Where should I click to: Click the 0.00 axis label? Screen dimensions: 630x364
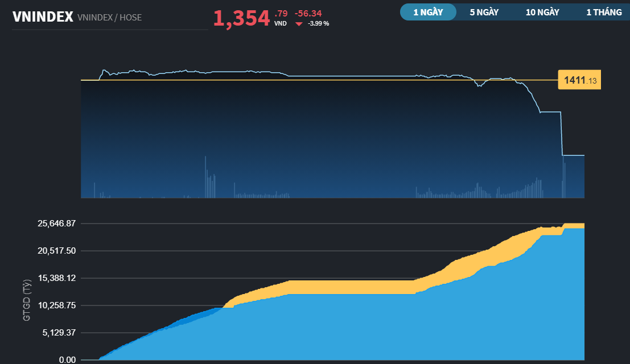pyautogui.click(x=67, y=359)
